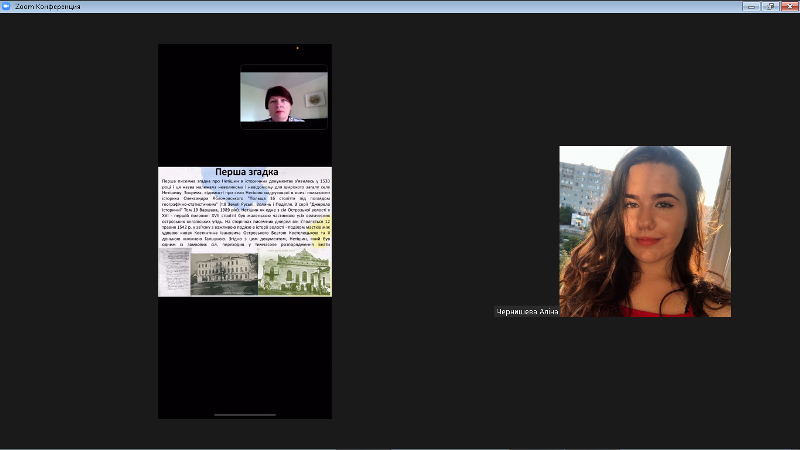Close the Zoom Конференция window
The width and height of the screenshot is (800, 450).
789,6
